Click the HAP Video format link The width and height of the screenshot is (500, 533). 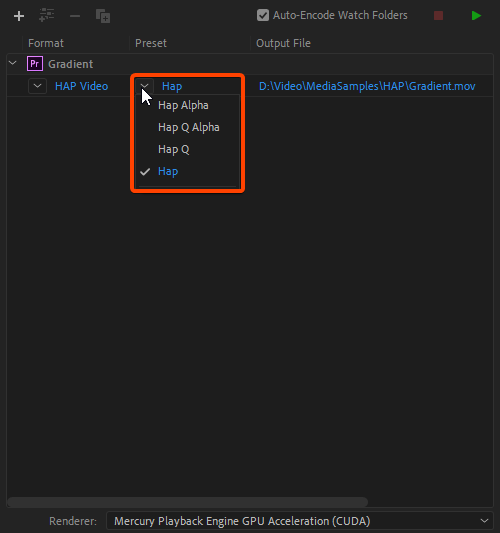[82, 86]
